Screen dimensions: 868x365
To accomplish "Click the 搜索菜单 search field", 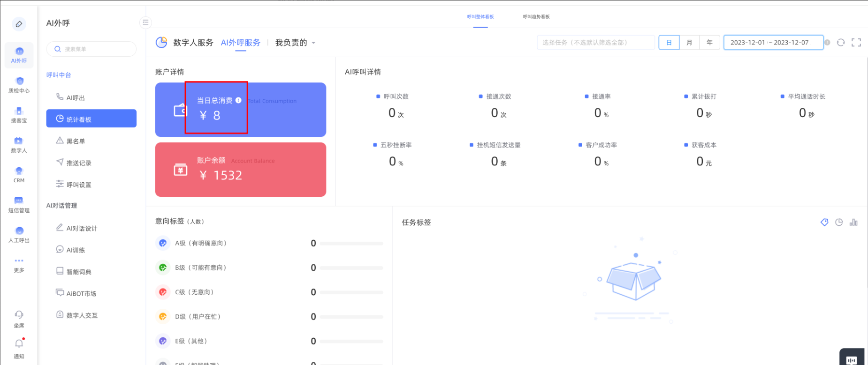I will coord(91,49).
